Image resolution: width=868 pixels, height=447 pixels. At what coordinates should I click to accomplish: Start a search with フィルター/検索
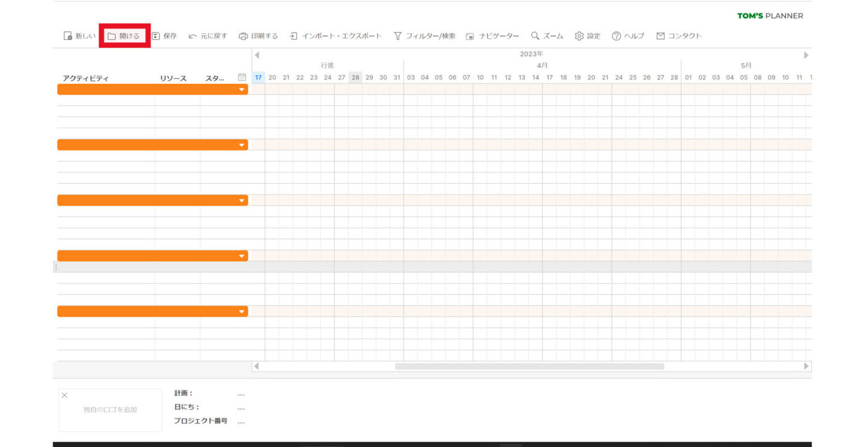pyautogui.click(x=424, y=35)
